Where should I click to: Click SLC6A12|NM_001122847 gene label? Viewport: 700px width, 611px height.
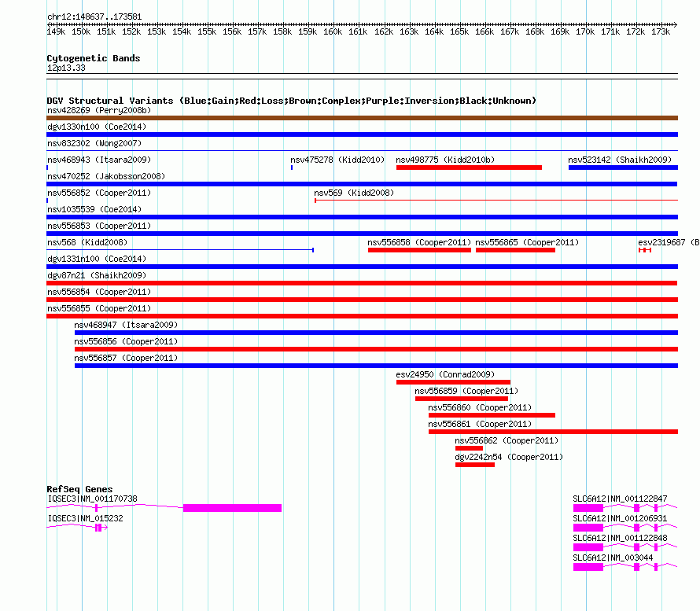coord(620,499)
